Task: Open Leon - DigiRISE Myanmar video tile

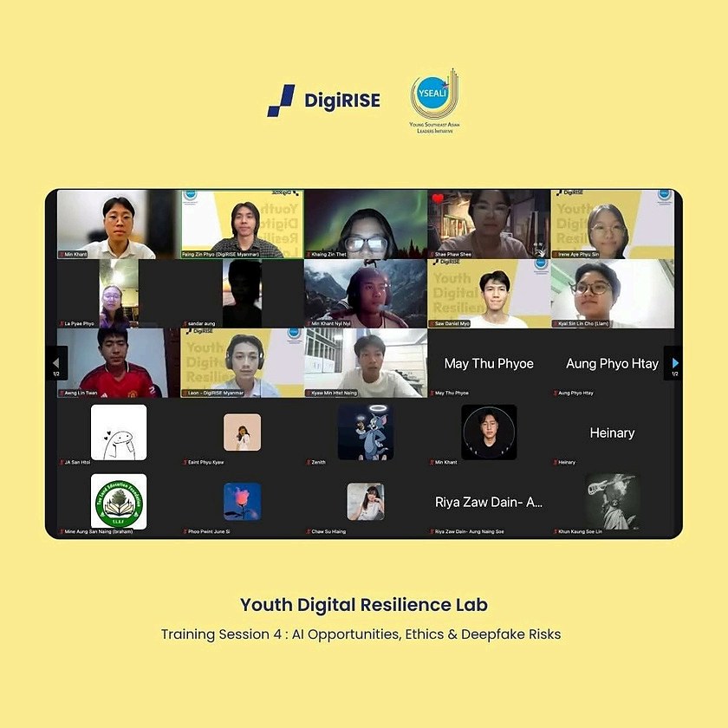Action: pyautogui.click(x=243, y=362)
